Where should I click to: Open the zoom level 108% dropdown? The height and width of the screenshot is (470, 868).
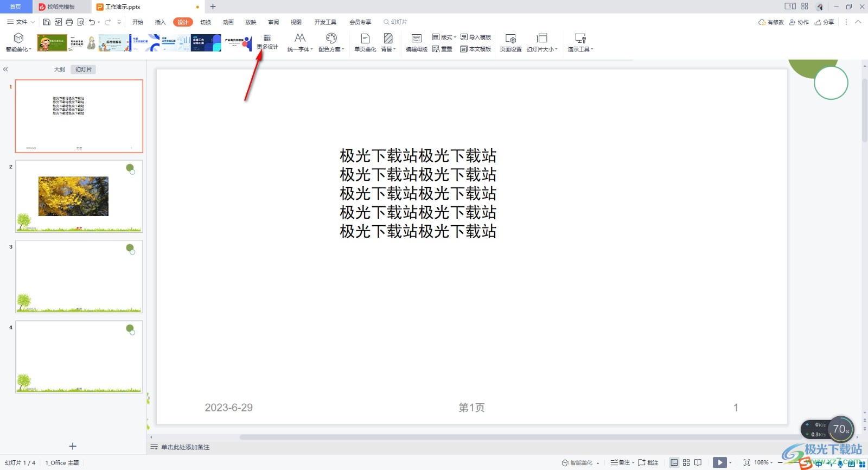tap(763, 462)
